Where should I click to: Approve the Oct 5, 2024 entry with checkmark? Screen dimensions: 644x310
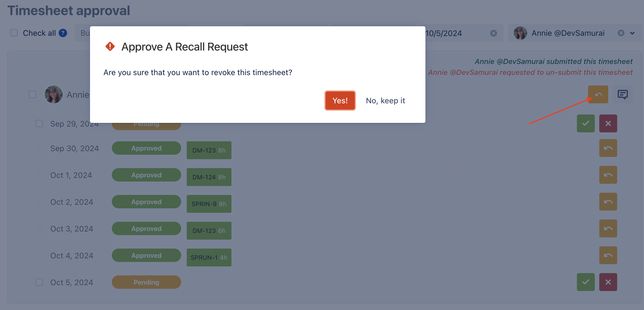(x=586, y=282)
